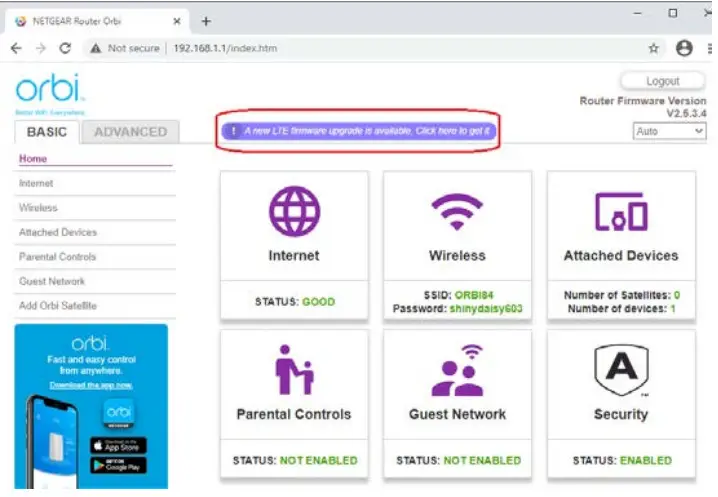
Task: Click the Wireless tile label
Action: (x=457, y=256)
